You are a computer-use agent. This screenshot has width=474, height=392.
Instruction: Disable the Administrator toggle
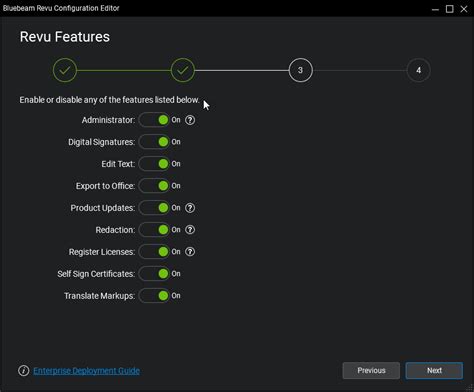154,120
